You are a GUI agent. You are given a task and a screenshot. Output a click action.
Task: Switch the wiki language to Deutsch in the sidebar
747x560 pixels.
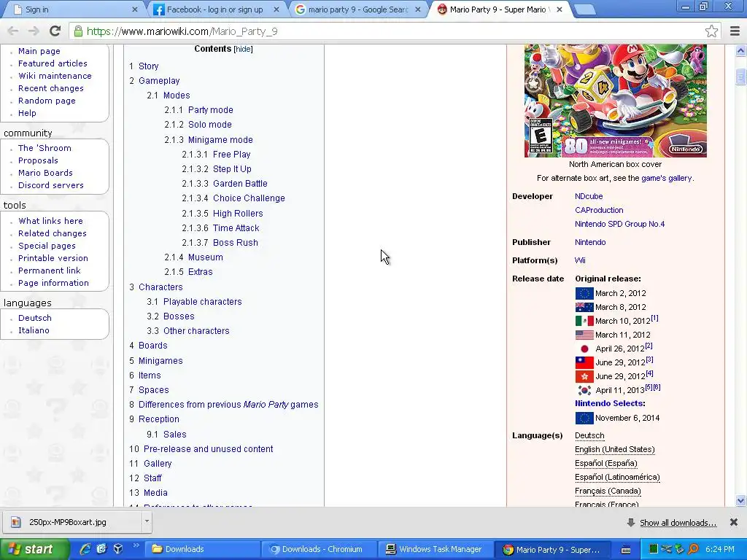coord(35,318)
